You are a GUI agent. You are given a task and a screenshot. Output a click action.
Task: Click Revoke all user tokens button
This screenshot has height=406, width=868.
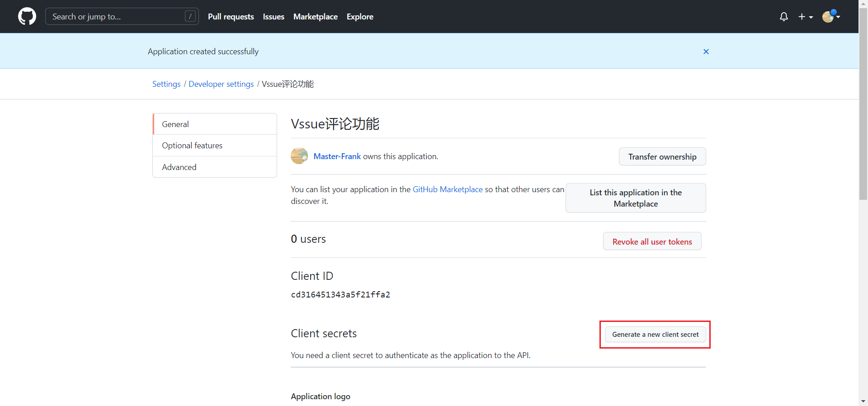(x=652, y=241)
